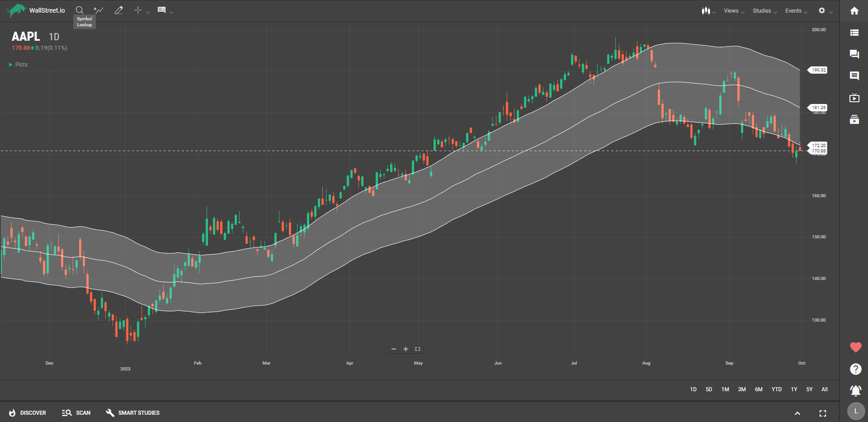Click the candlestick chart style icon

point(706,10)
